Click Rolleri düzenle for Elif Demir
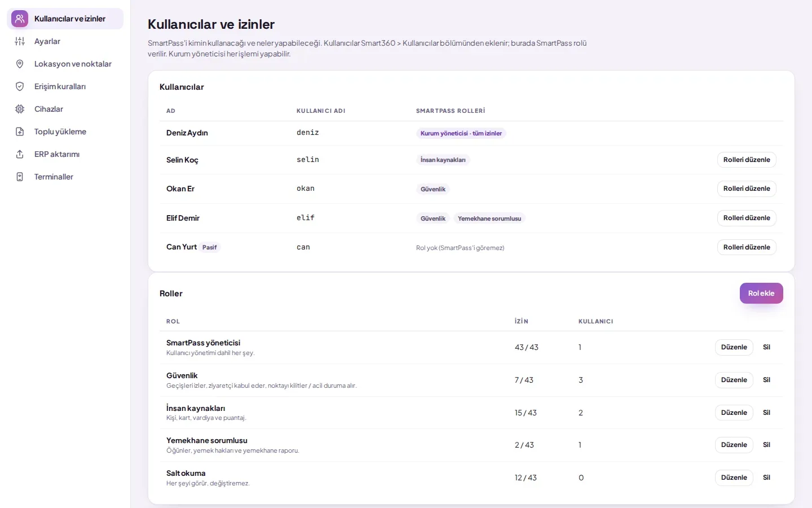 [747, 218]
